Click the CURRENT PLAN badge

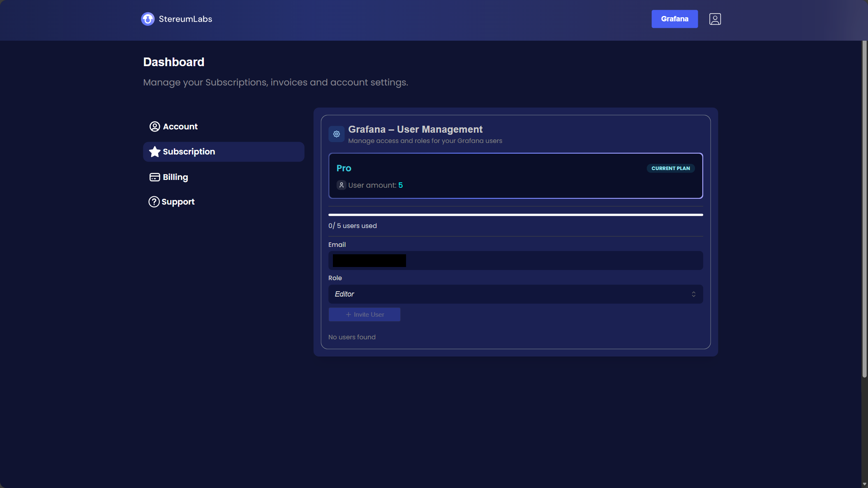pyautogui.click(x=670, y=168)
